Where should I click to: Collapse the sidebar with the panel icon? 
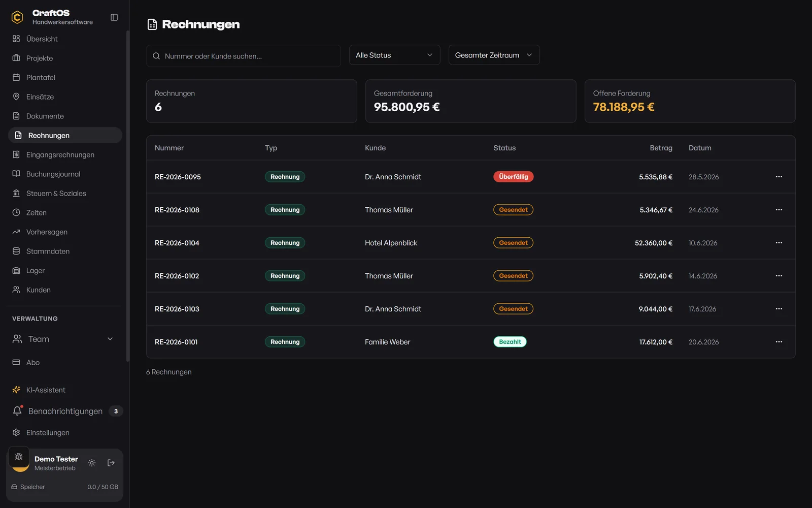click(114, 17)
